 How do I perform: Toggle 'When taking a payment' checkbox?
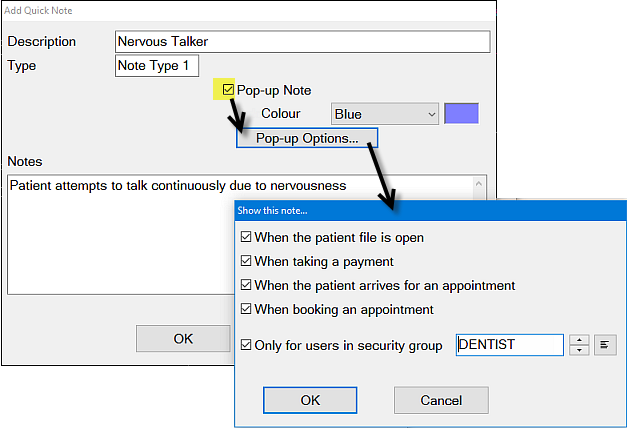click(x=246, y=261)
